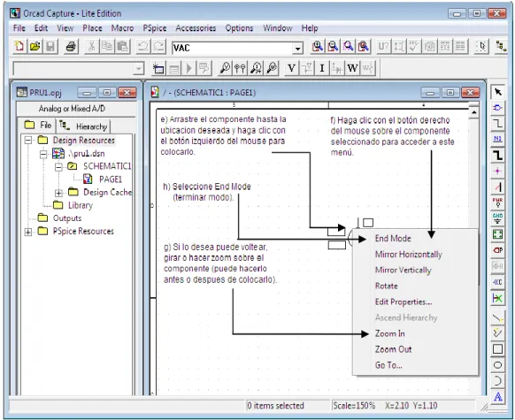Screen dimensions: 515x420
Task: Select End Mode in context menu
Action: pos(393,238)
